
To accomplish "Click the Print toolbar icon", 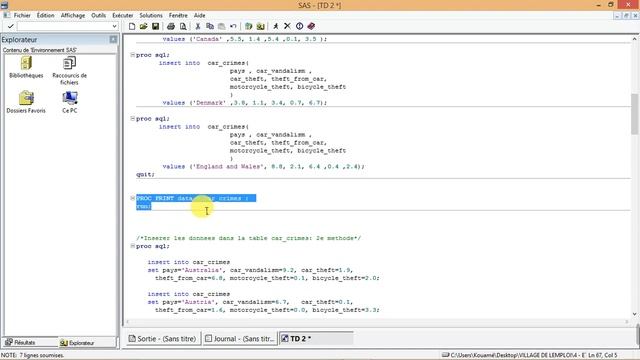I will (x=171, y=26).
